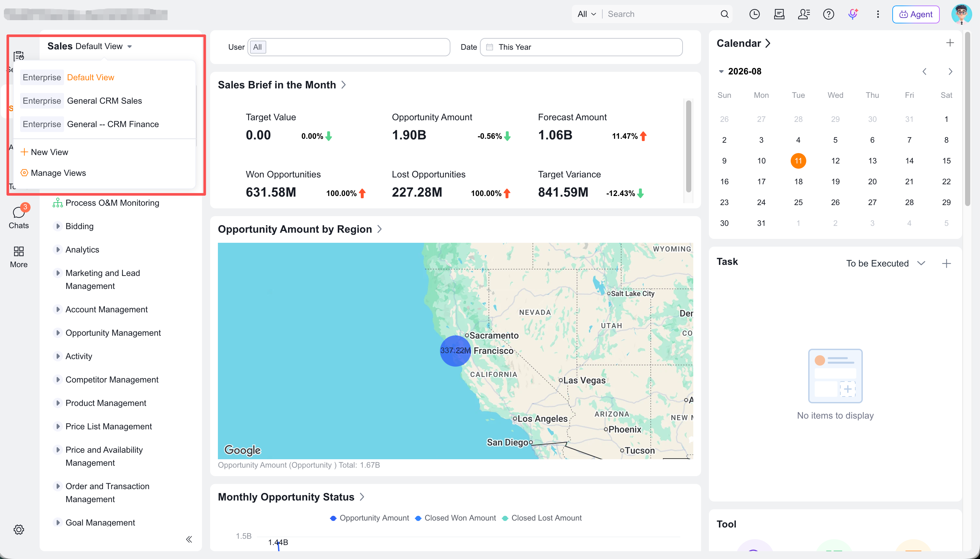Expand Opportunity Management tree node
Screen dimensions: 980x559
57,333
